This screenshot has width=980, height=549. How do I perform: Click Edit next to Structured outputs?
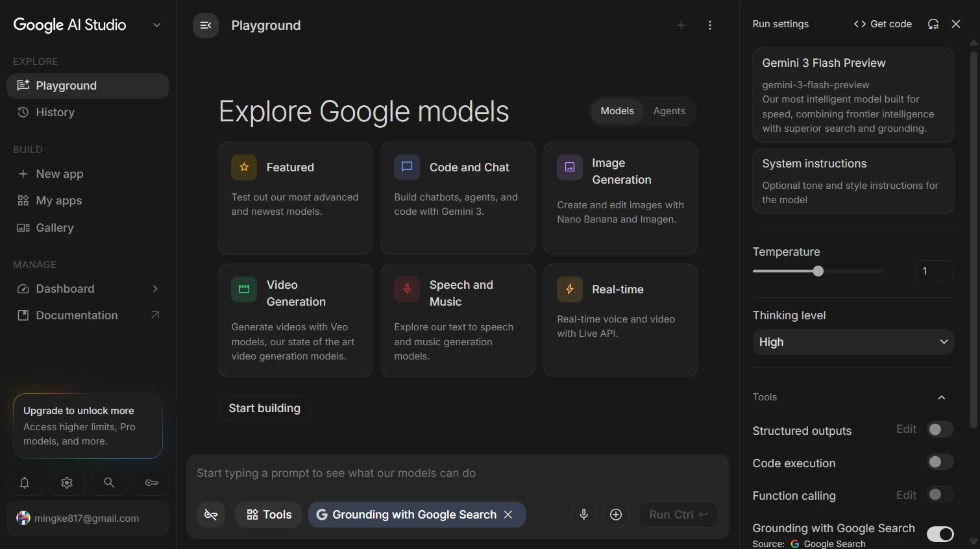906,429
